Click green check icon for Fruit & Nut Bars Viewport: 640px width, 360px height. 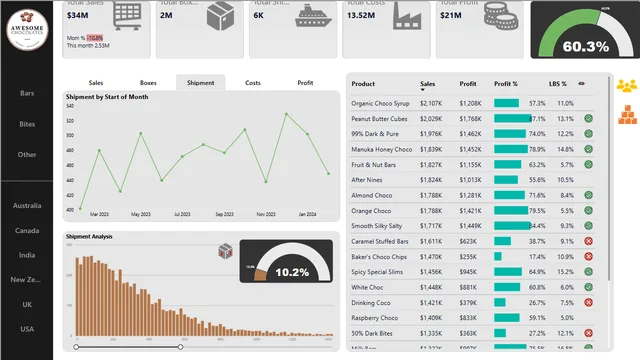(588, 164)
